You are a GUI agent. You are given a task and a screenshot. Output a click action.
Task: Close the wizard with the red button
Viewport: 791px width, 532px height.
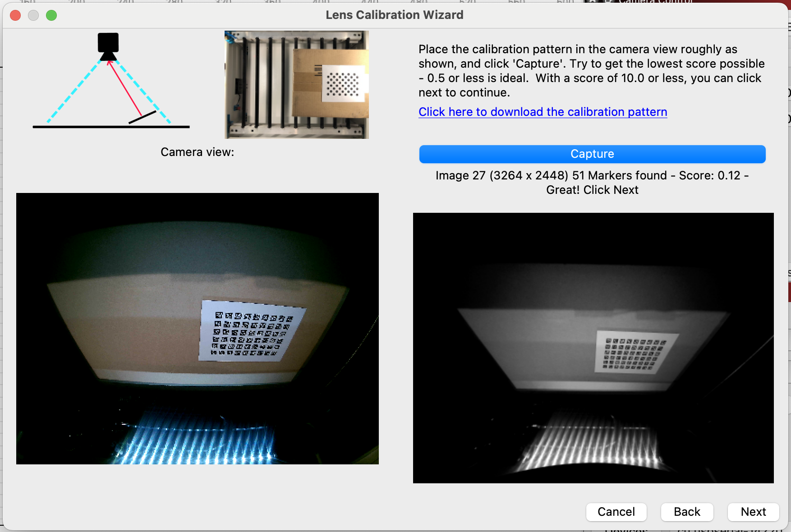[x=15, y=15]
